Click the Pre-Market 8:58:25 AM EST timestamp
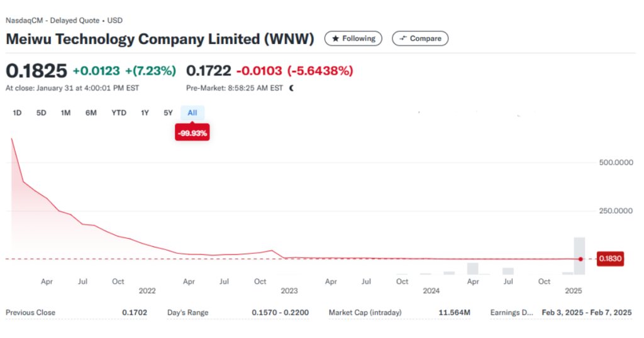Viewport: 644px width, 338px height. click(x=235, y=88)
